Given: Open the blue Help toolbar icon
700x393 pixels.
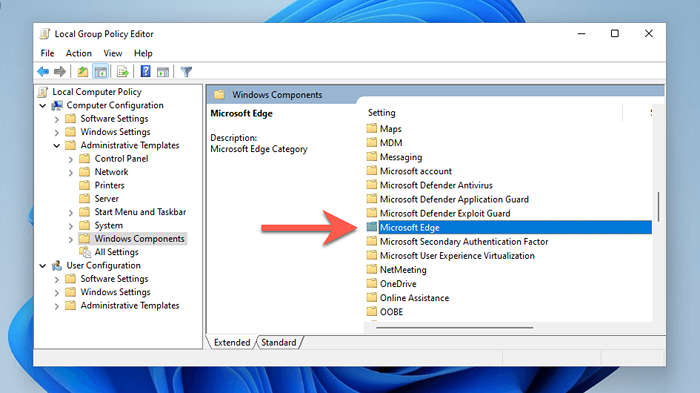Looking at the screenshot, I should tap(146, 71).
